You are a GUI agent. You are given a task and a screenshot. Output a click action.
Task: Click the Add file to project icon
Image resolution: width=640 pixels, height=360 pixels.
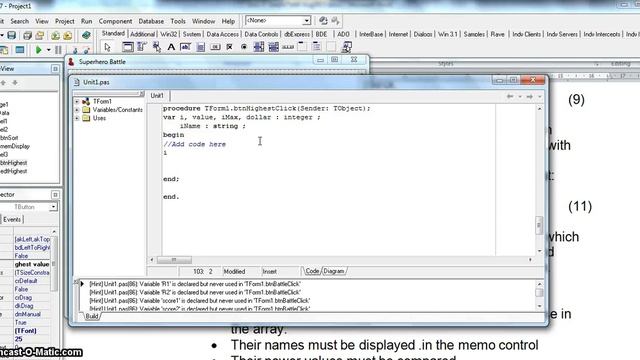click(55, 36)
